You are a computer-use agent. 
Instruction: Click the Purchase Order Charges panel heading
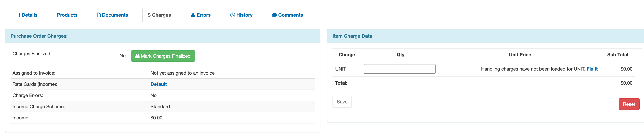pyautogui.click(x=39, y=36)
